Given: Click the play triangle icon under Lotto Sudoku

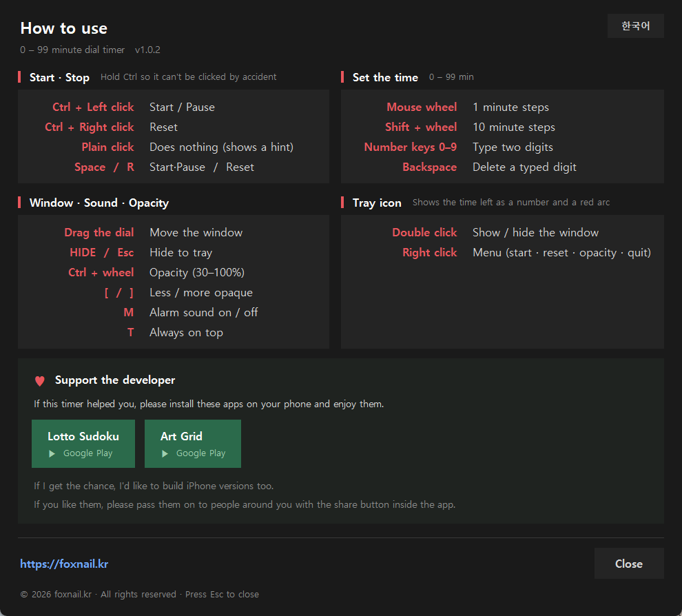Looking at the screenshot, I should click(x=52, y=454).
